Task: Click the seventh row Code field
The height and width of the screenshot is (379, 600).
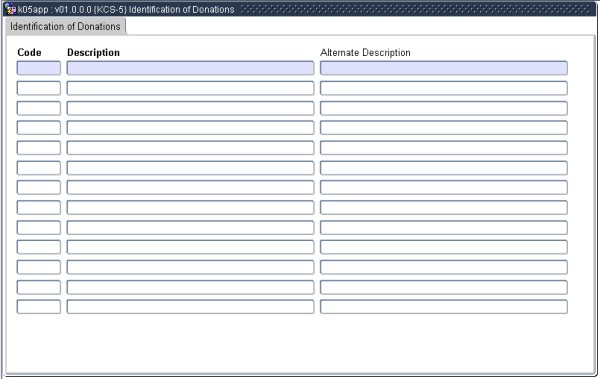Action: (x=39, y=188)
